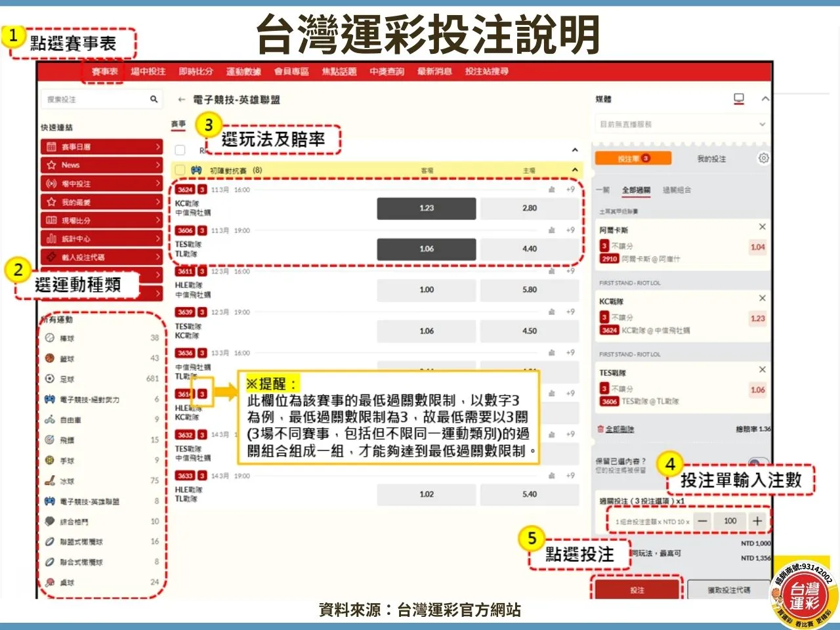Open statistics icon for match 3624
This screenshot has height=630, width=840.
click(551, 190)
